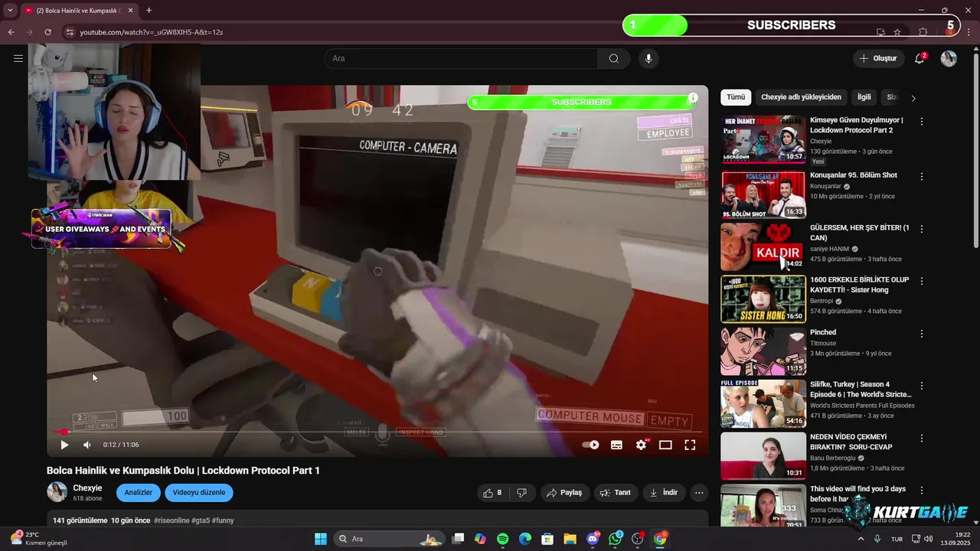Show hidden system tray icons chevron
The height and width of the screenshot is (551, 980).
(x=860, y=539)
